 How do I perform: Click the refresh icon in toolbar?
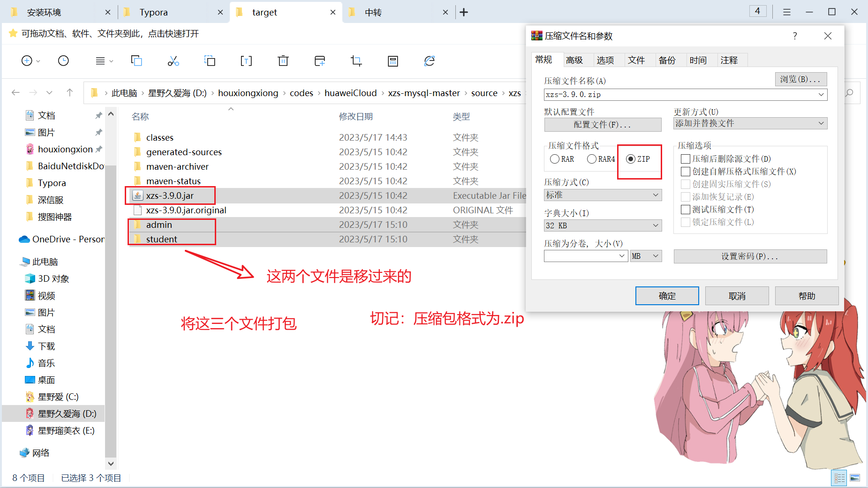click(429, 61)
